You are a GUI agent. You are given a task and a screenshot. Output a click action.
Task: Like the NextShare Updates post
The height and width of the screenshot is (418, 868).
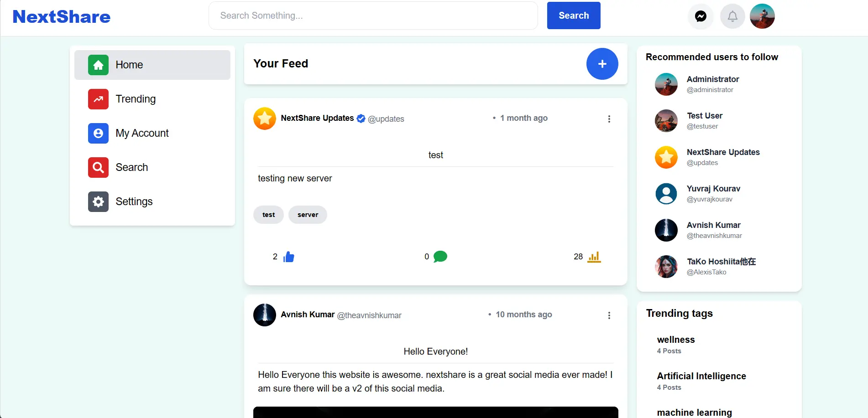tap(289, 257)
